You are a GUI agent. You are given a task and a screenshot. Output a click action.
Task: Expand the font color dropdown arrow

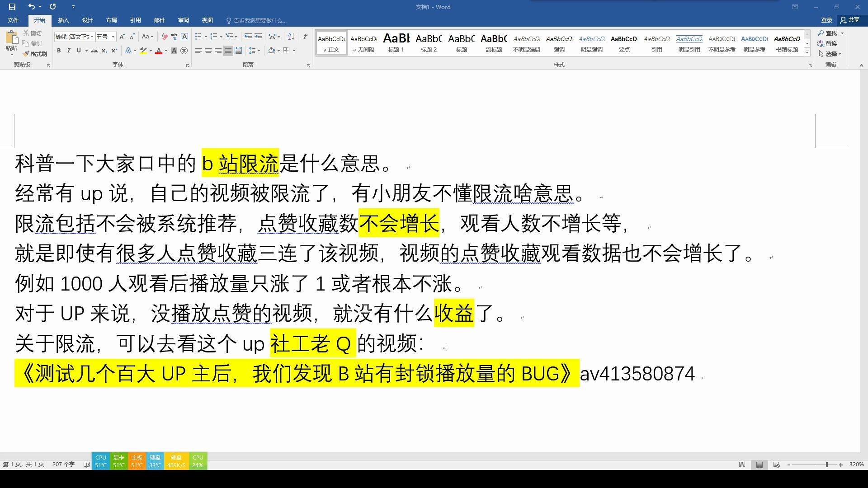click(x=166, y=51)
